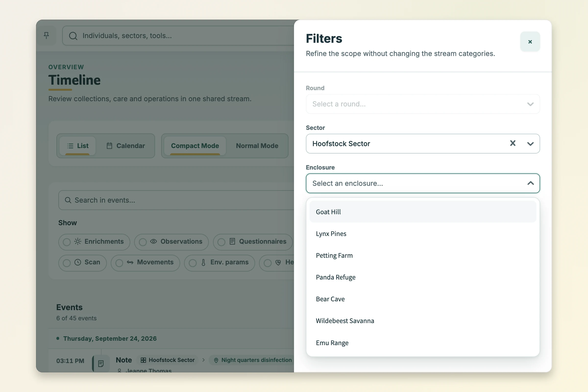Click the Movements arrows icon
588x392 pixels.
tap(130, 262)
